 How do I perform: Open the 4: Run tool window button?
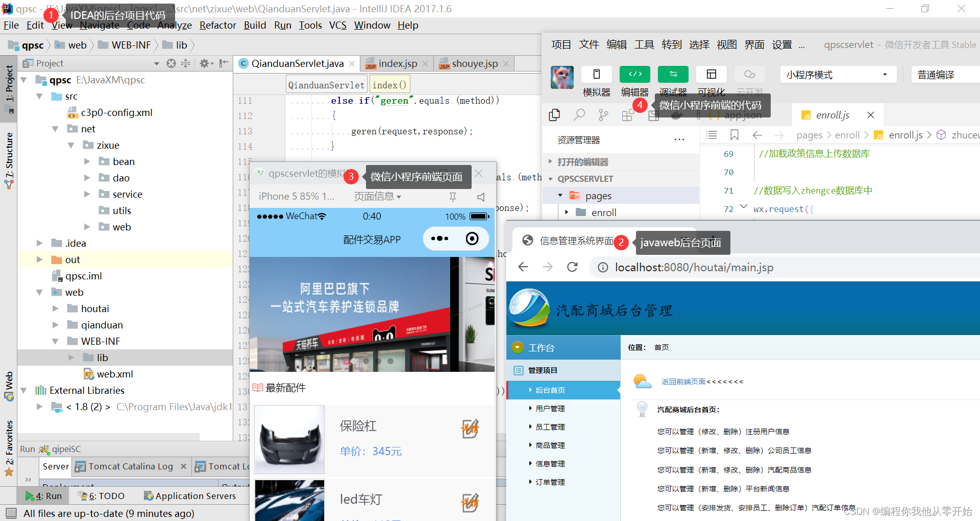tap(43, 496)
